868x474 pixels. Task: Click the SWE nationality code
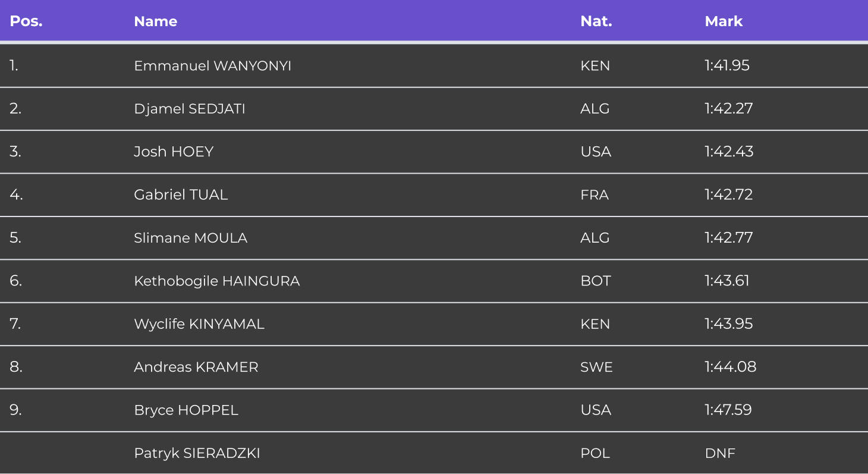(596, 367)
